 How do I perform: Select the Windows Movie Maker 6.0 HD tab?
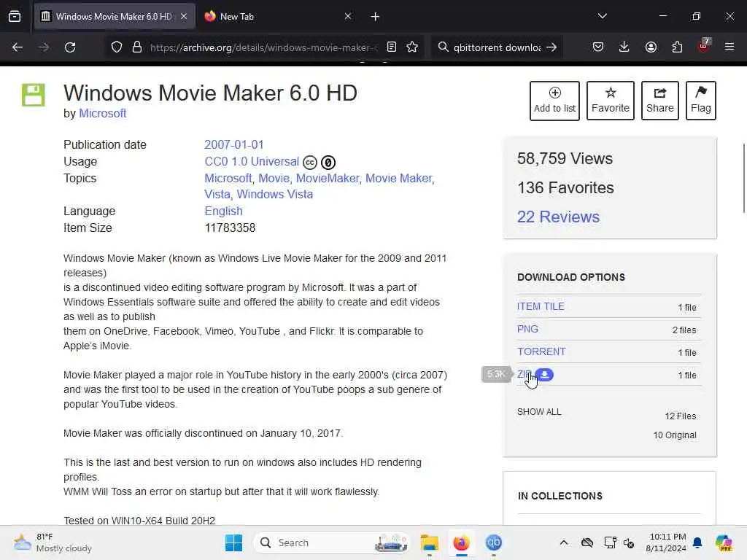[115, 17]
